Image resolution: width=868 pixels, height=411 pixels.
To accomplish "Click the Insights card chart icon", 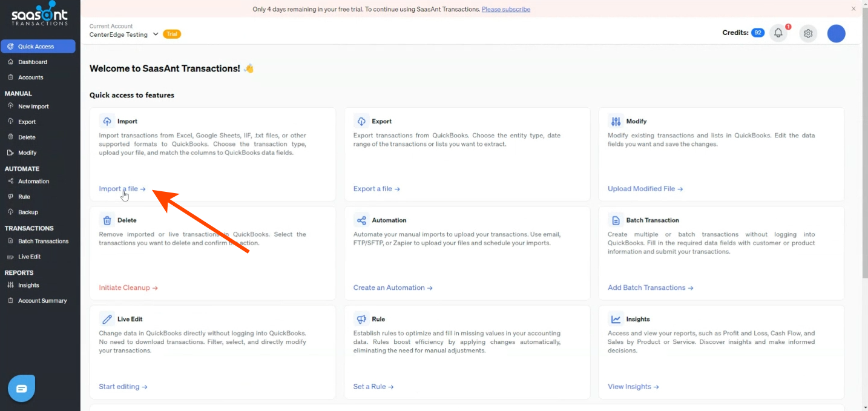I will pyautogui.click(x=616, y=319).
